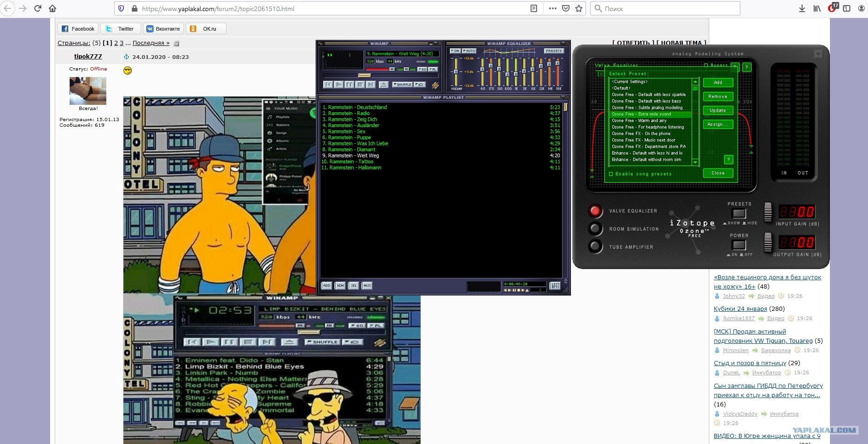Viewport: 868px width, 444px height.
Task: Toggle repeat mode in Winamp
Action: 420,84
